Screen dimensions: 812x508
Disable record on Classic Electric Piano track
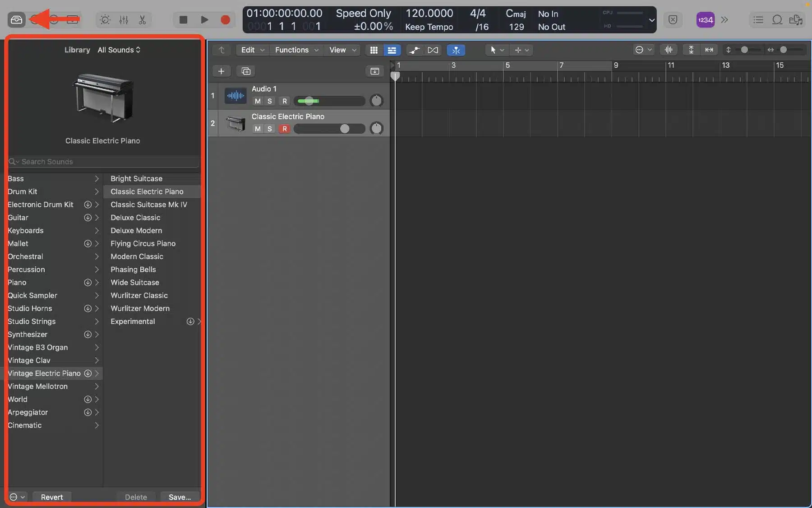[284, 129]
